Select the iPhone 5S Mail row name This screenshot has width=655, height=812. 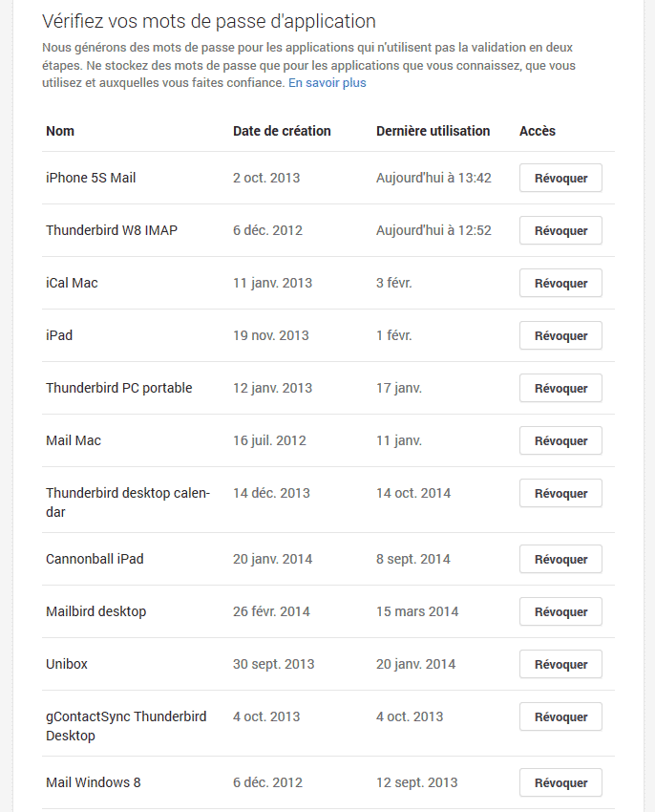coord(91,178)
